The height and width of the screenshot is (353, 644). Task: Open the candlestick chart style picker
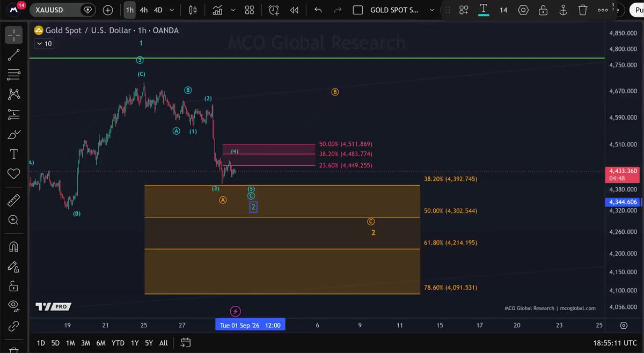(193, 10)
